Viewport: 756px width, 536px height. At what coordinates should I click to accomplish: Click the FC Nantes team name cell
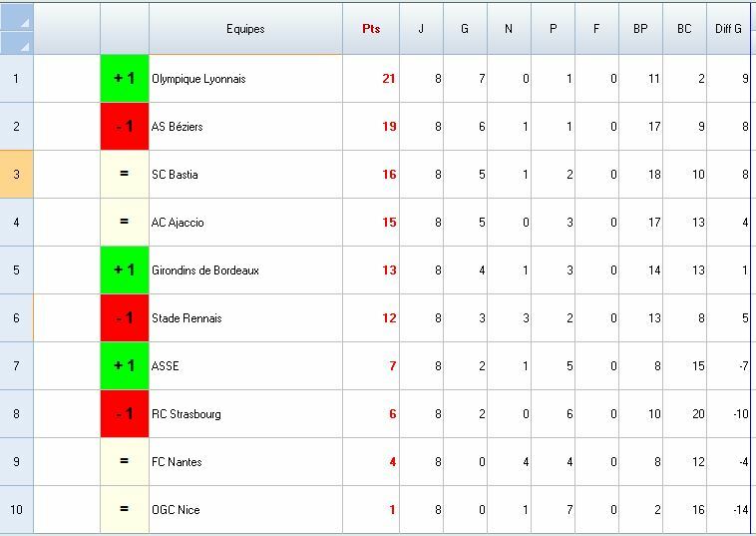[245, 462]
